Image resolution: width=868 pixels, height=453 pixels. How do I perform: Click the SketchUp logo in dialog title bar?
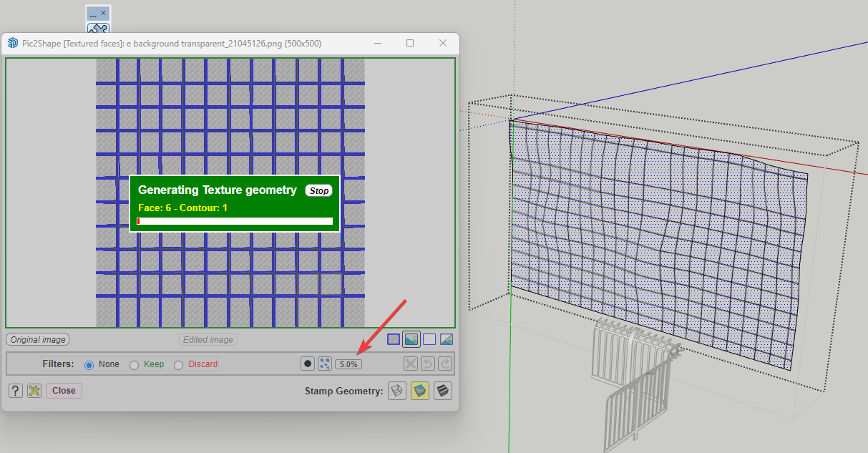point(12,43)
